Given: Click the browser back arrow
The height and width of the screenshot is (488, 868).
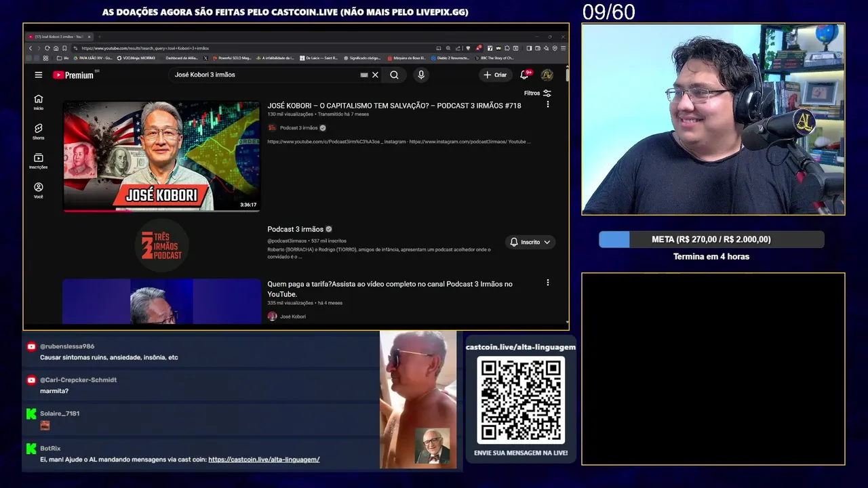Looking at the screenshot, I should (x=30, y=48).
